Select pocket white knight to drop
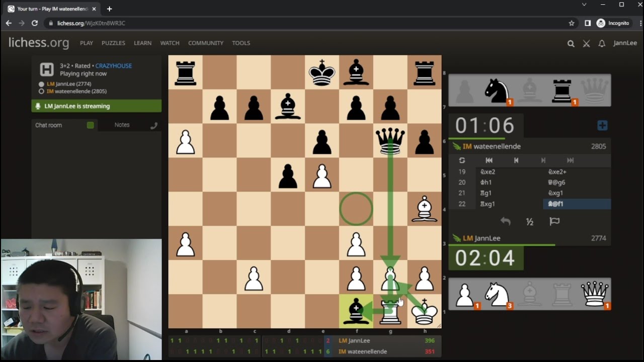This screenshot has width=644, height=362. pyautogui.click(x=498, y=294)
